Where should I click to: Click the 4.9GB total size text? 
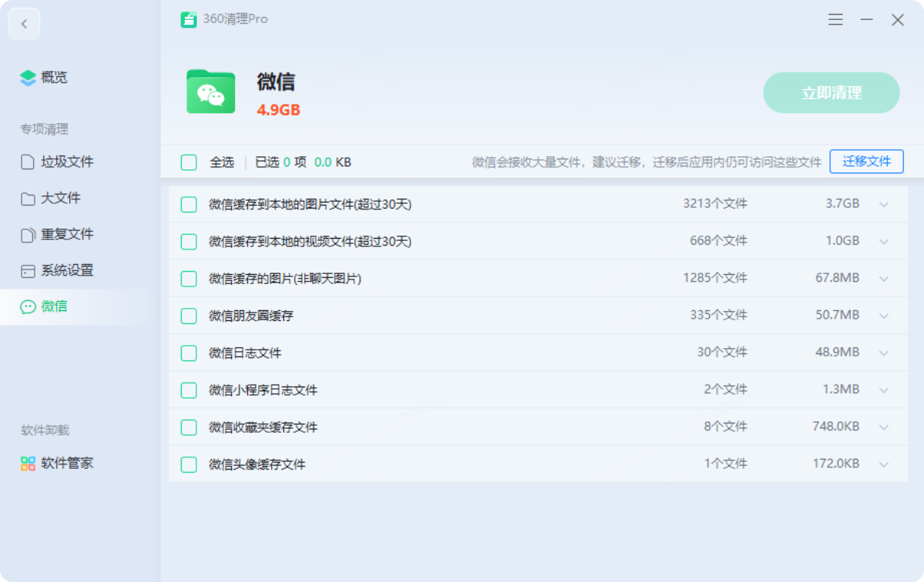click(x=278, y=110)
